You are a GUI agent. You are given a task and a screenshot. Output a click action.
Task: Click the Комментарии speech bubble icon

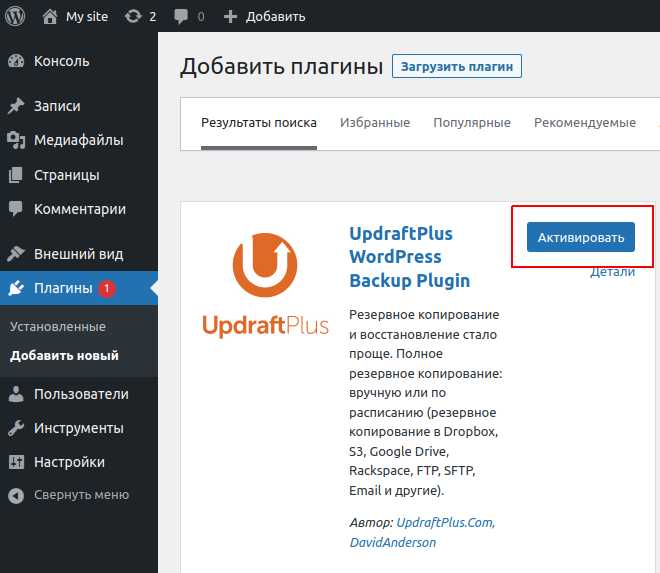16,209
